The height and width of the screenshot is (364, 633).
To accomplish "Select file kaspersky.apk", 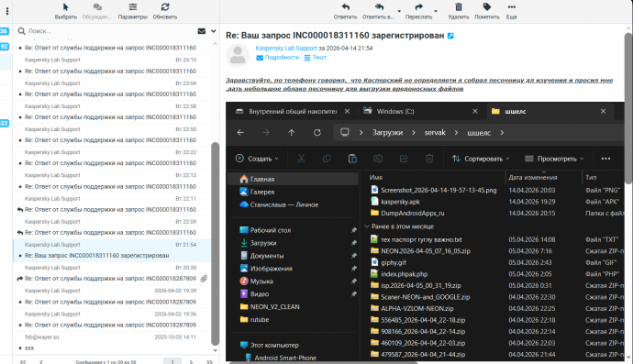I will click(401, 202).
